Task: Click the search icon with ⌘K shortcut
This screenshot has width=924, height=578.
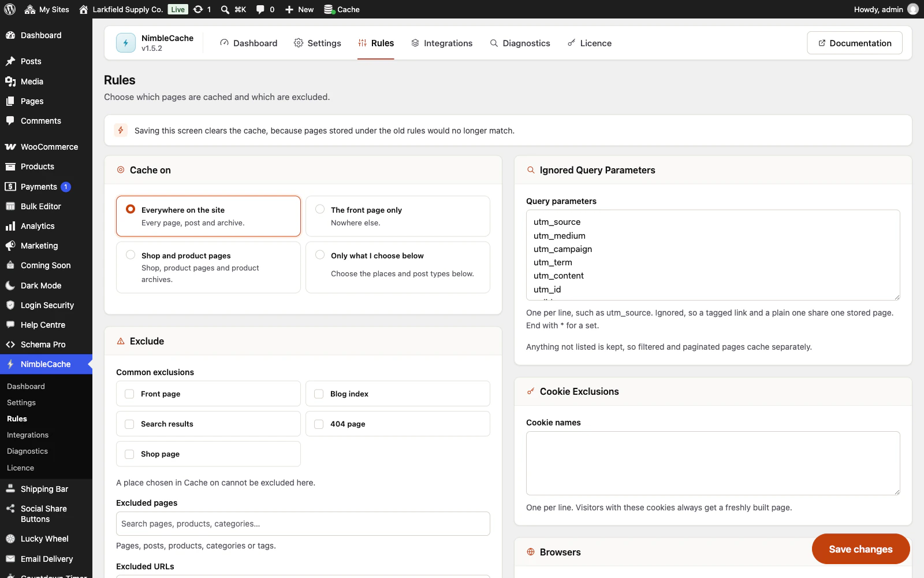Action: [233, 9]
